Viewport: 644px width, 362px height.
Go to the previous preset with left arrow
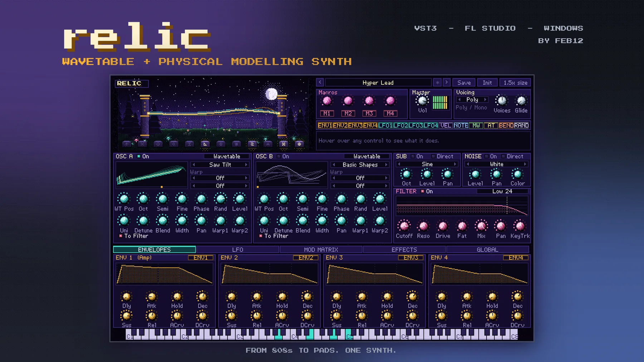tap(320, 83)
